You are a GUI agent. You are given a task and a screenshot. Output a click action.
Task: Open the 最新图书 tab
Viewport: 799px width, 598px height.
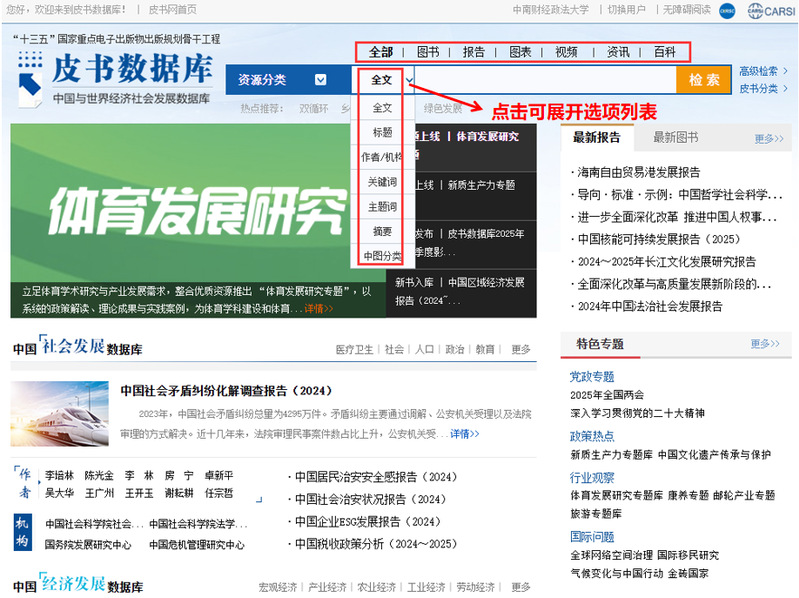(675, 138)
